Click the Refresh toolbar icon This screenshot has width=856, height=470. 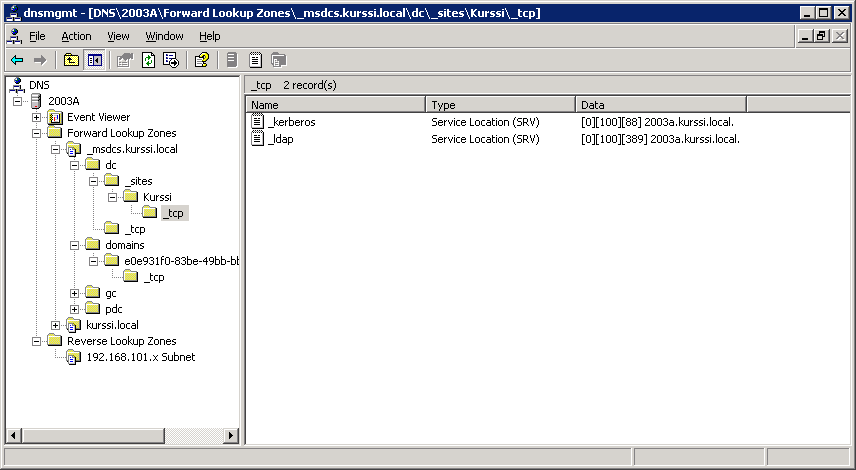tap(148, 60)
